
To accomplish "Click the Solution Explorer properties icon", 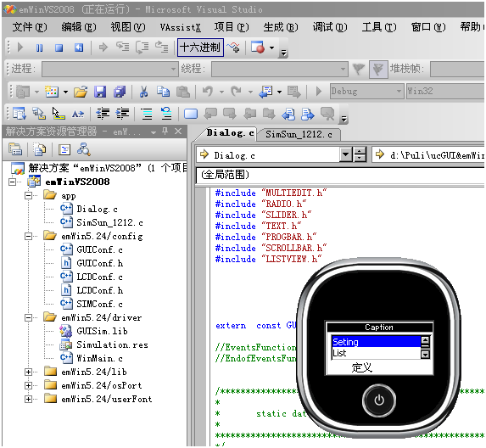I will point(15,149).
